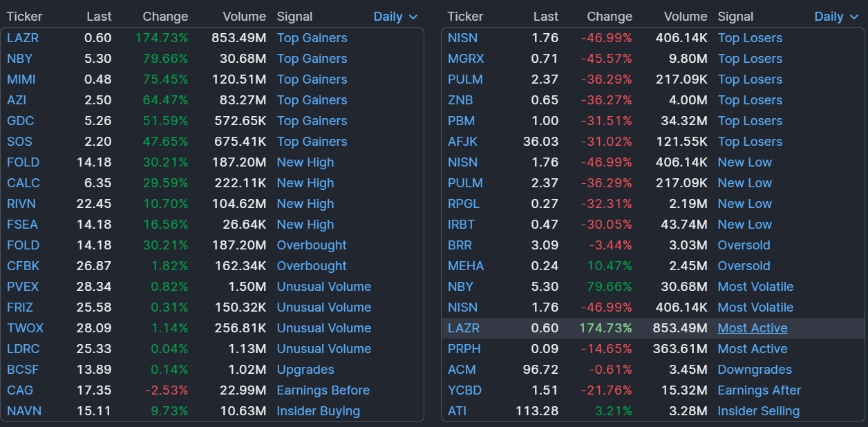The height and width of the screenshot is (427, 868).
Task: Click the MIMI ticker link
Action: 21,79
